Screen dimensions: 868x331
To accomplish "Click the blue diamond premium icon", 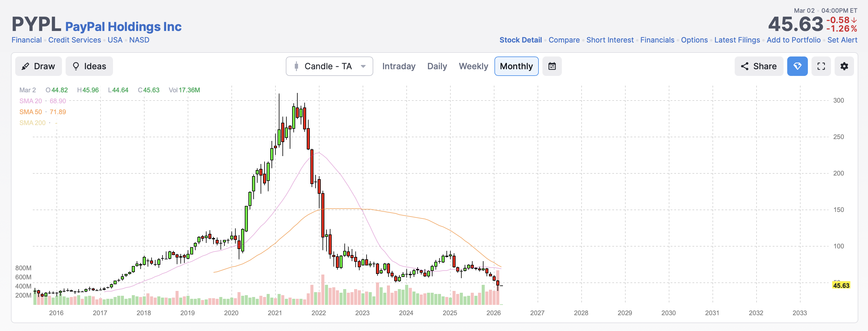I will (x=797, y=66).
